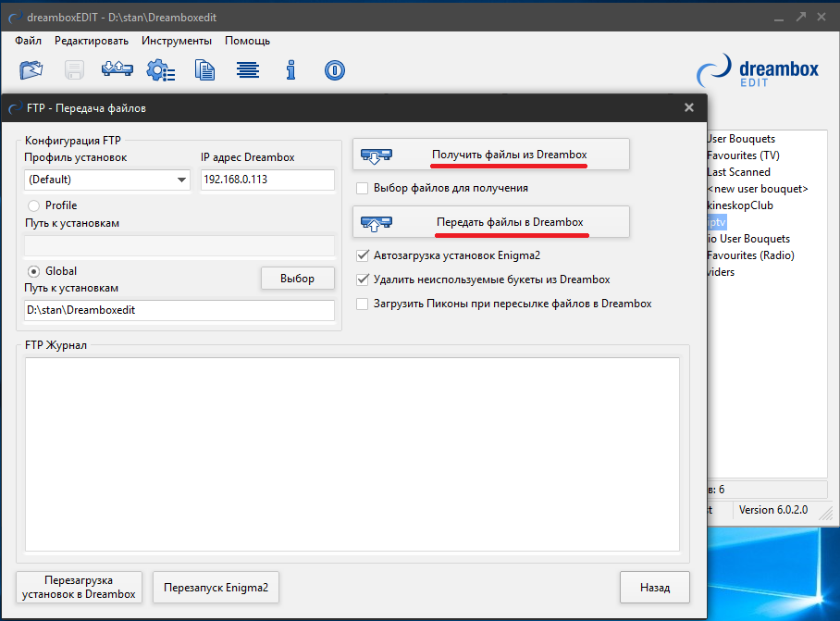Select Favourites (TV) in bouquet list
The width and height of the screenshot is (840, 621).
[744, 155]
